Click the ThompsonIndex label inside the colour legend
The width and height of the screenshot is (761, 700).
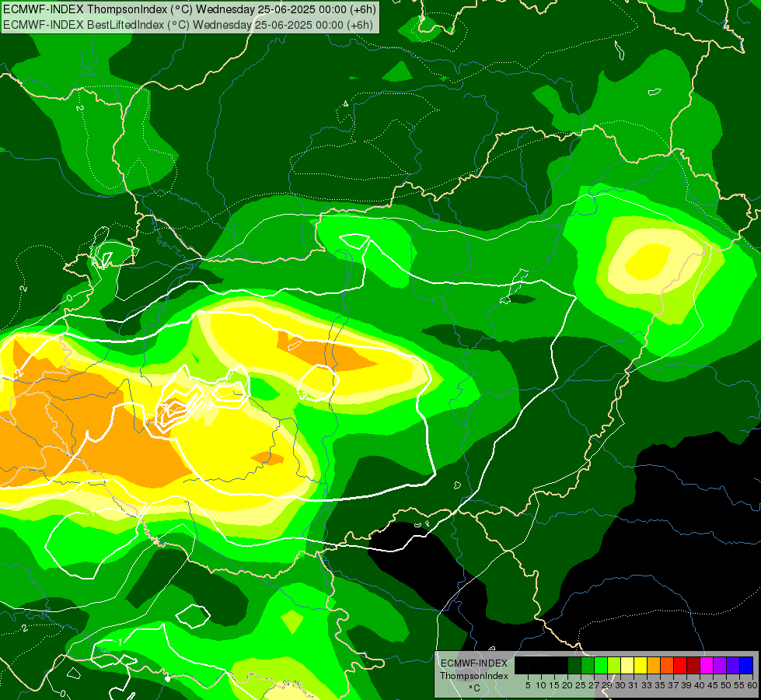(x=474, y=676)
